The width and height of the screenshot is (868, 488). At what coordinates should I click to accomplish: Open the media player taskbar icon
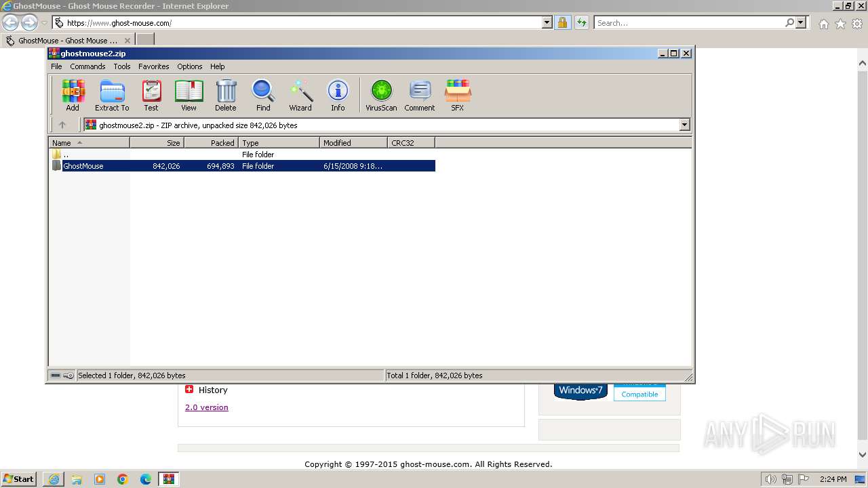100,479
